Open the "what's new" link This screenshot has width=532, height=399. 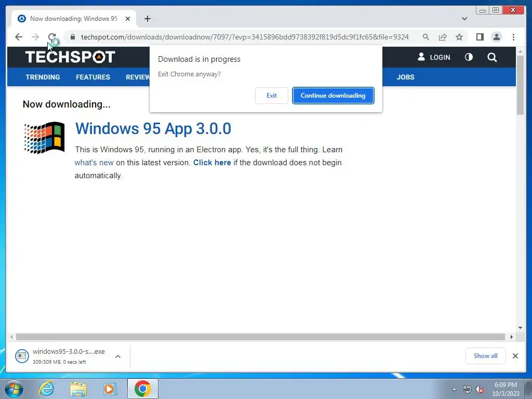tap(94, 163)
